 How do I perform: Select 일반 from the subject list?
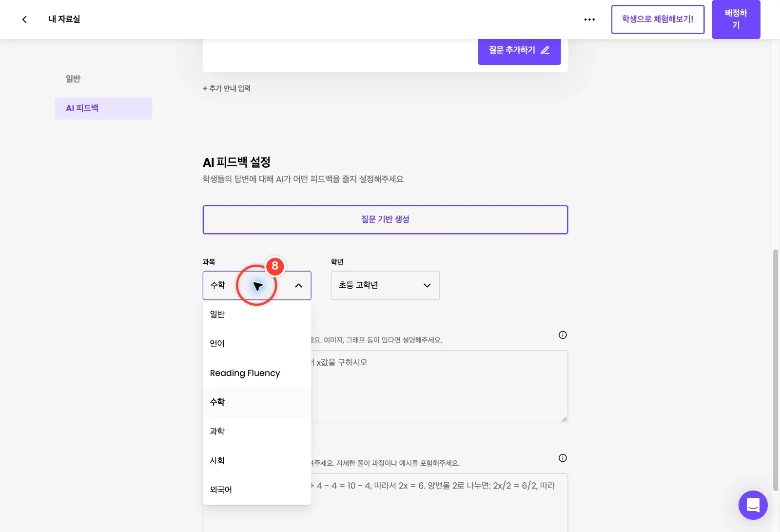[x=257, y=315]
